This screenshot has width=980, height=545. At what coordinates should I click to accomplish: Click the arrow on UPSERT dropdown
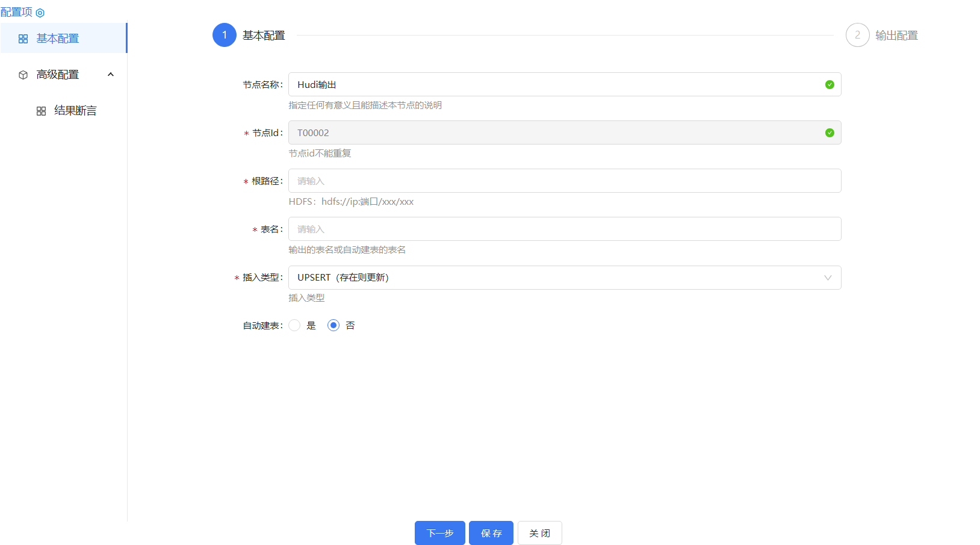click(x=828, y=278)
